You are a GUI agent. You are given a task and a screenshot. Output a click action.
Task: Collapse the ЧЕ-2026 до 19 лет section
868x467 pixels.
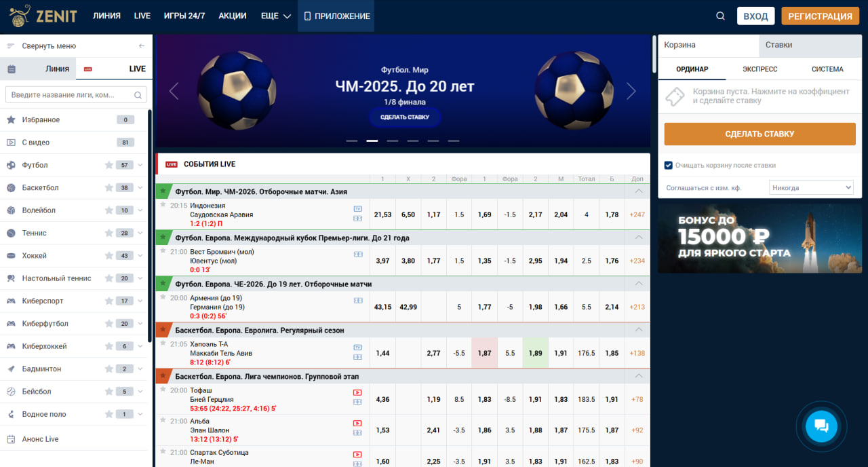click(638, 284)
